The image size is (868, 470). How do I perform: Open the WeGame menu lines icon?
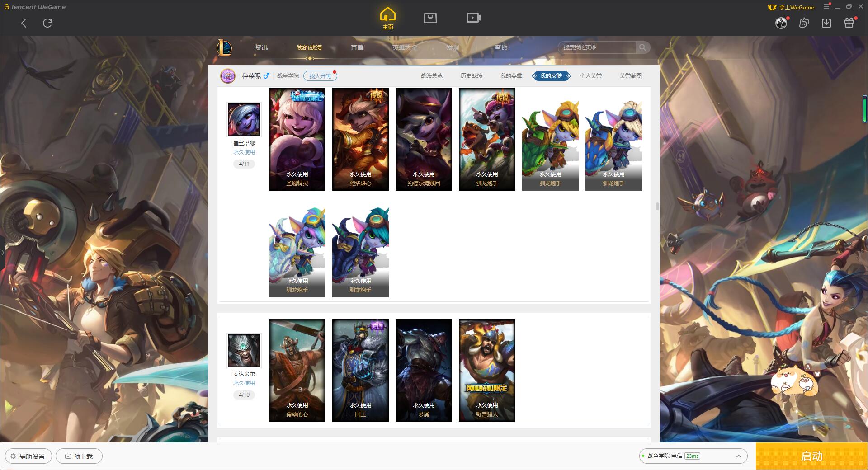[x=827, y=6]
